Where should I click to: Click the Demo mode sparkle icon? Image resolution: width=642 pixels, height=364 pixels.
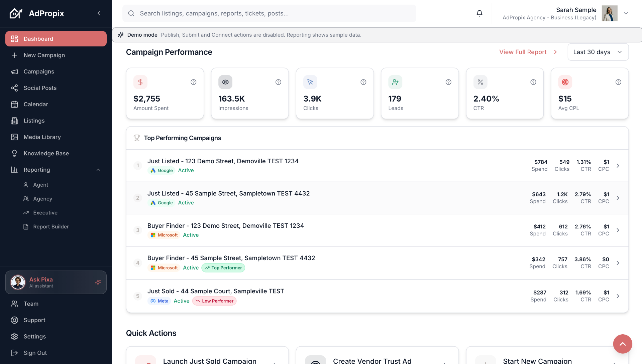(x=121, y=35)
